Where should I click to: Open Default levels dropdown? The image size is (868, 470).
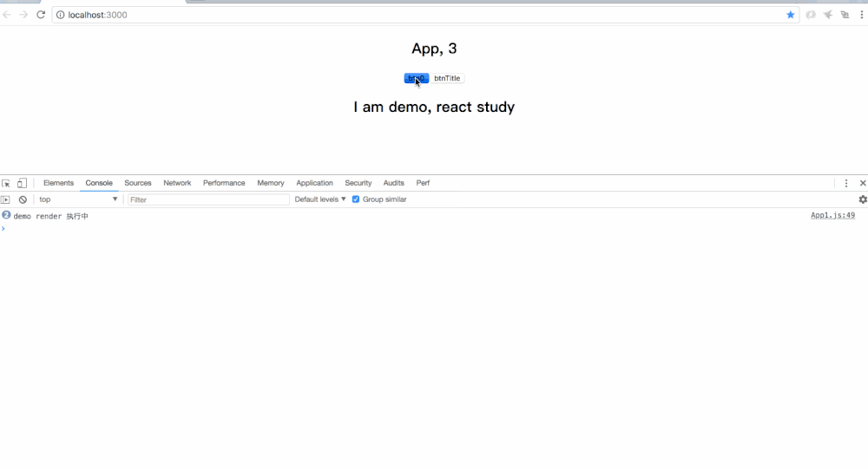coord(320,199)
